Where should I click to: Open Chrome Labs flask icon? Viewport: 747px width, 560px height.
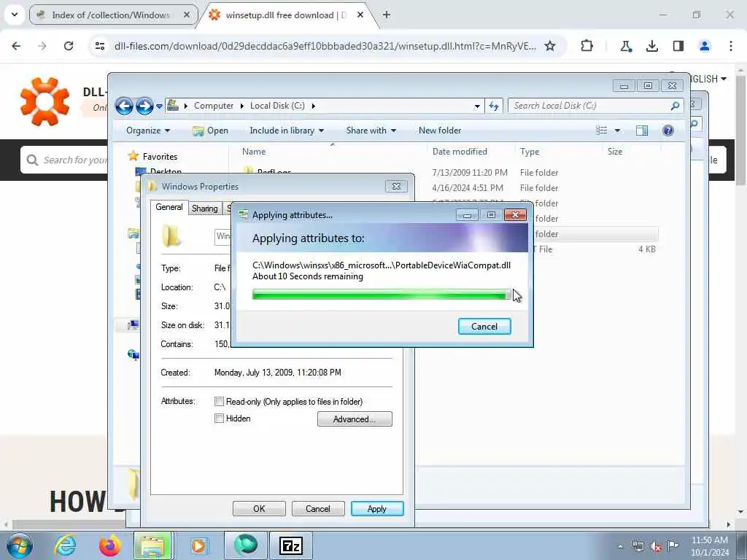click(x=625, y=46)
